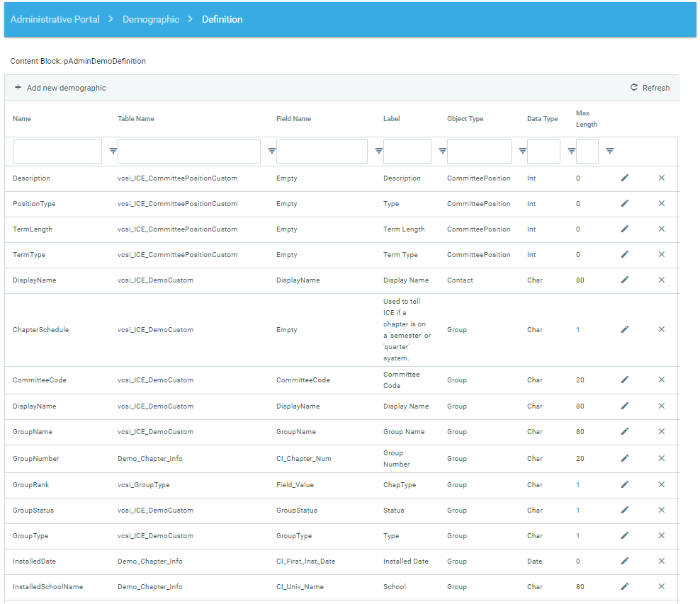Focus the Name filter text box
The height and width of the screenshot is (604, 700).
click(x=57, y=152)
